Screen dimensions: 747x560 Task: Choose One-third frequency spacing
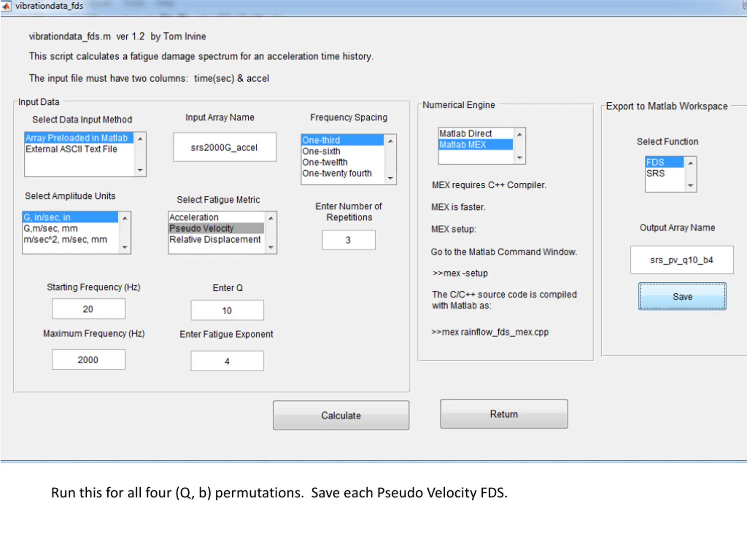pyautogui.click(x=343, y=140)
